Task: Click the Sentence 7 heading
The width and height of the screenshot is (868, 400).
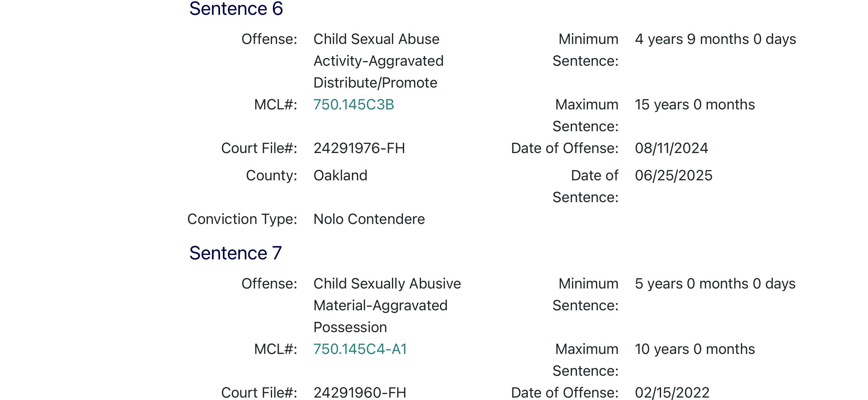Action: 235,253
